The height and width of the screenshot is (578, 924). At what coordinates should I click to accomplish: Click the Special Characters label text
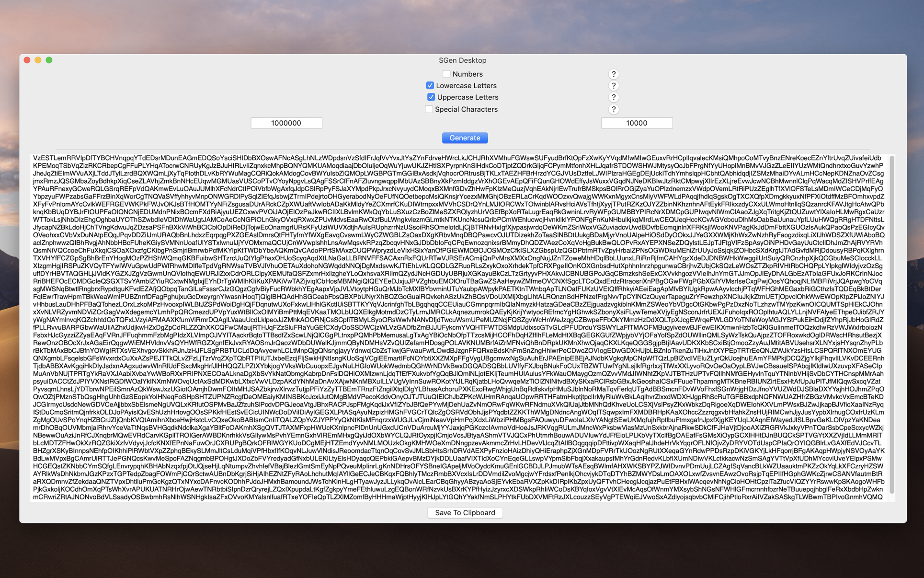(x=466, y=109)
